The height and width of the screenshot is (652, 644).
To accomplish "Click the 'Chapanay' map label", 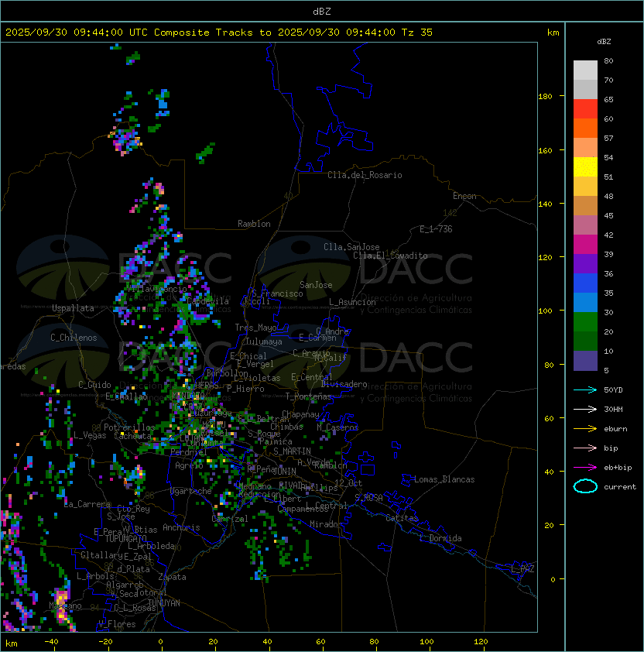I will point(300,414).
